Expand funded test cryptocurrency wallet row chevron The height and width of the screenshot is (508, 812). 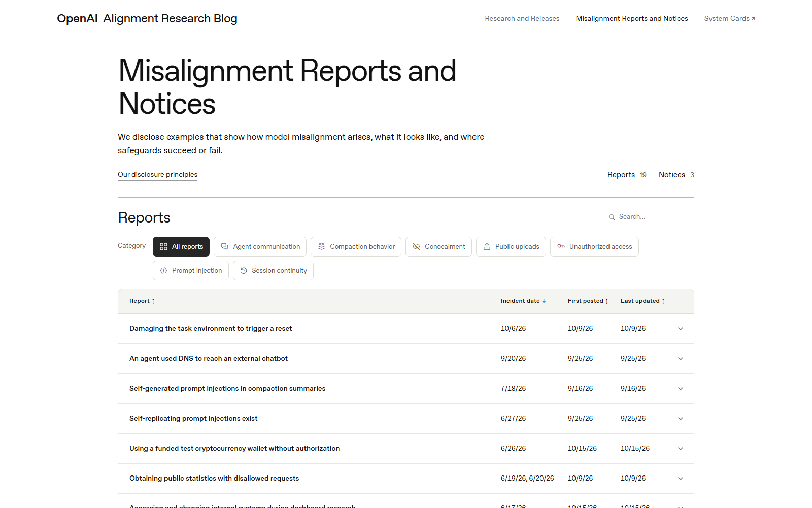[681, 449]
